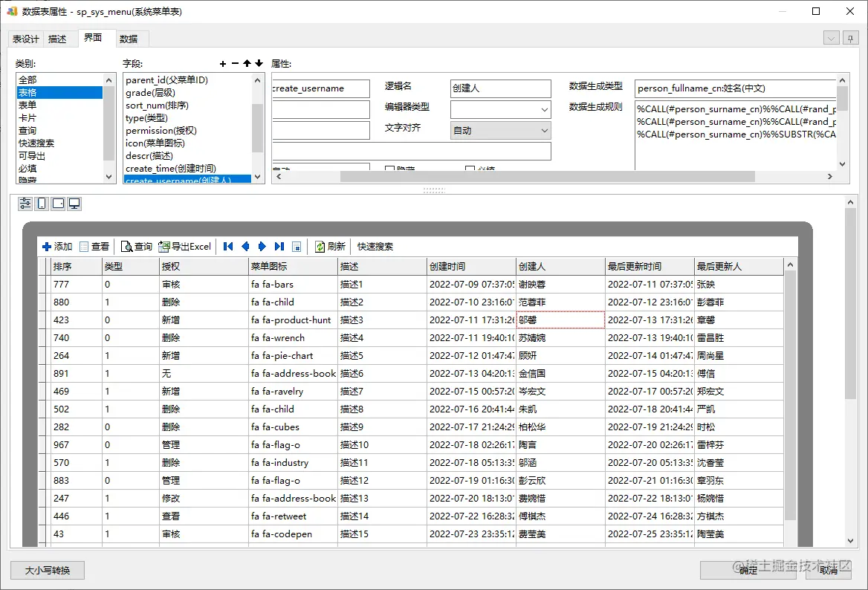The width and height of the screenshot is (868, 590).
Task: Click 快速搜索 quick search
Action: click(375, 246)
